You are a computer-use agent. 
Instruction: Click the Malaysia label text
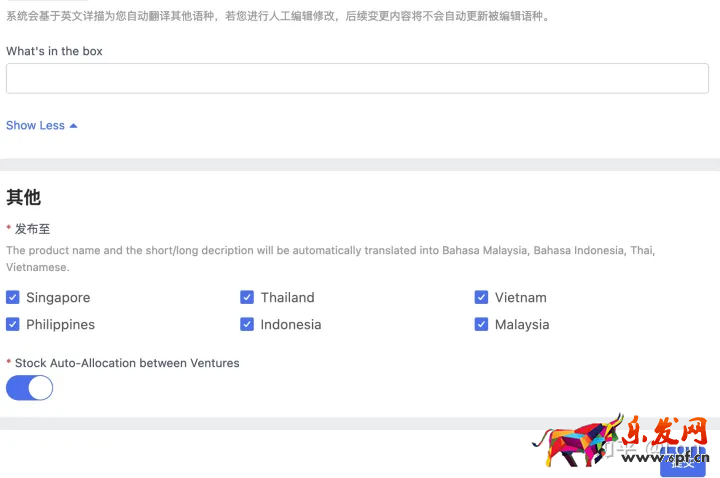(521, 324)
